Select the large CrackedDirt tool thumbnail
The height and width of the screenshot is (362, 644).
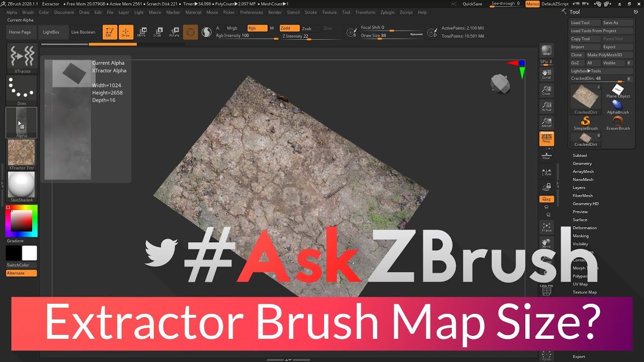pyautogui.click(x=585, y=99)
